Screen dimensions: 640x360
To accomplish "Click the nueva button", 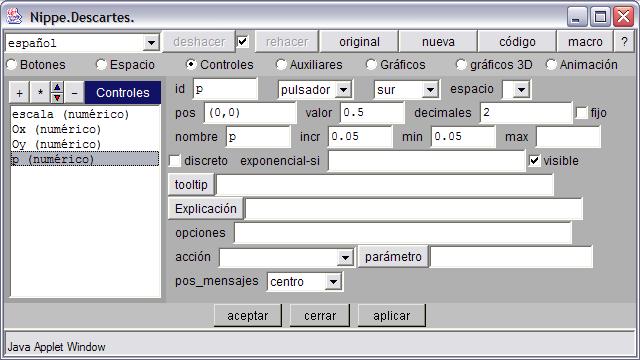I will point(438,42).
